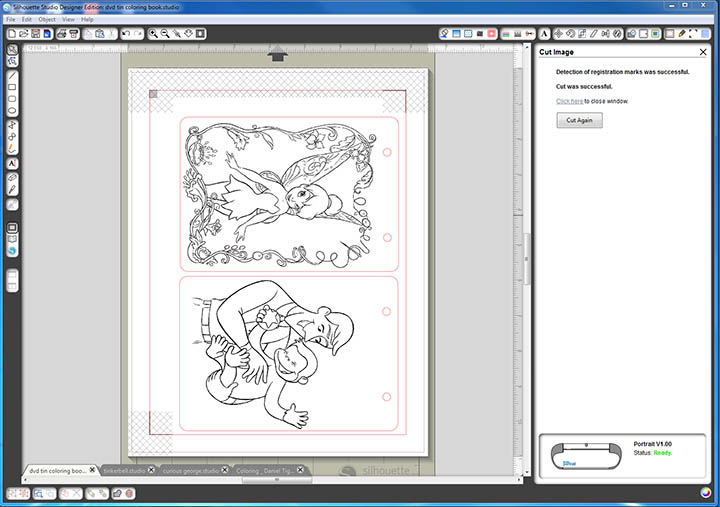The width and height of the screenshot is (720, 507).
Task: Switch to the Coloring_Daniel Tig... tab
Action: point(264,471)
